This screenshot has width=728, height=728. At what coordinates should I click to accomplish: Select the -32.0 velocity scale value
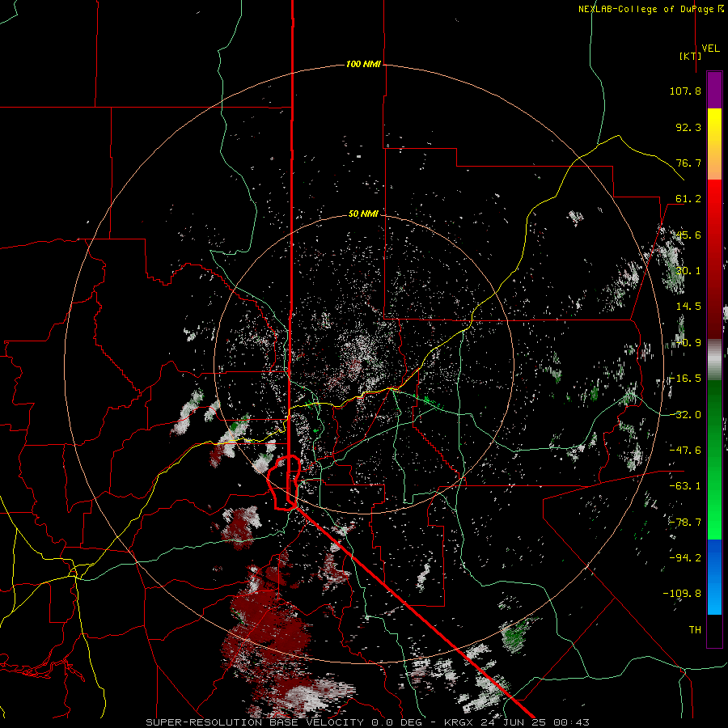tap(685, 415)
